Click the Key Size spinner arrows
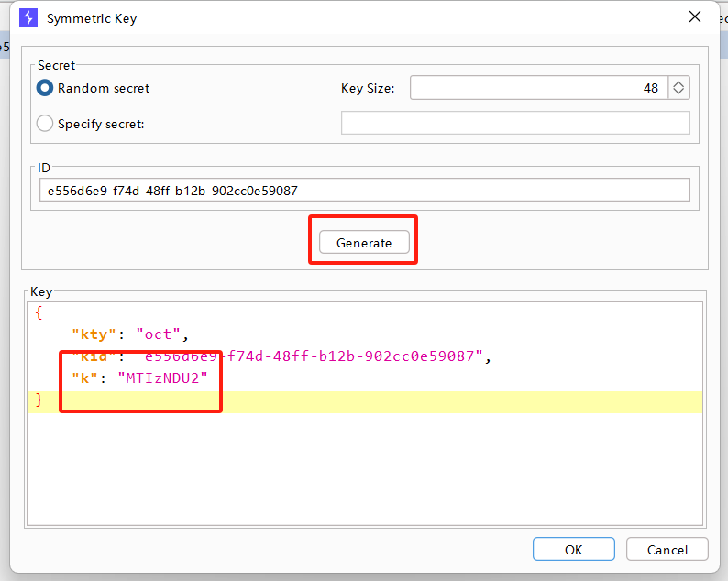 pyautogui.click(x=678, y=88)
